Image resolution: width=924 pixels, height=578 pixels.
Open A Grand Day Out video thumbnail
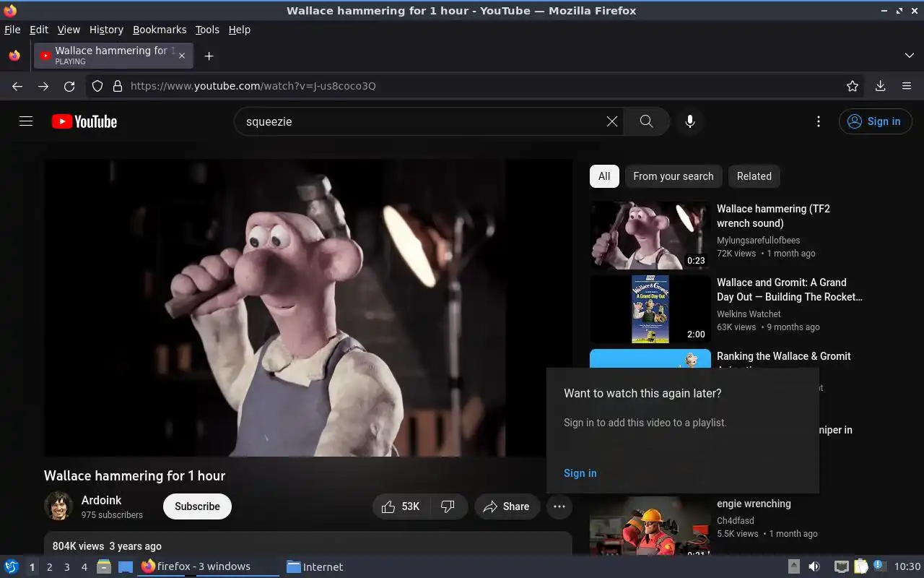(650, 309)
